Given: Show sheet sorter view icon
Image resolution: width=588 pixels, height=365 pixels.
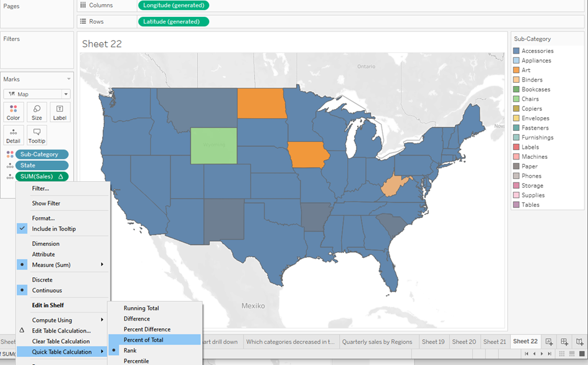Looking at the screenshot, I should click(562, 354).
